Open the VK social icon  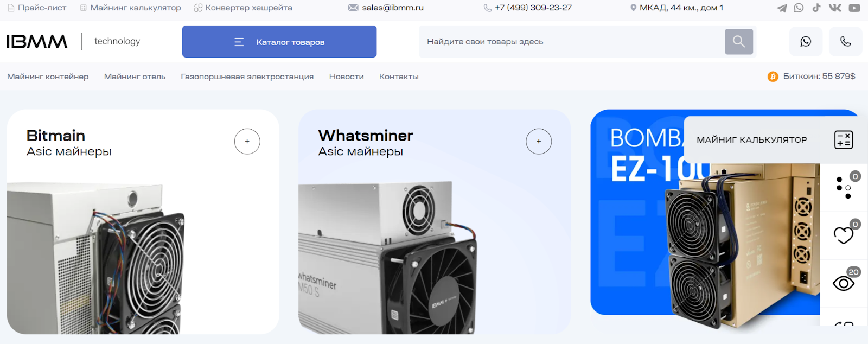835,8
